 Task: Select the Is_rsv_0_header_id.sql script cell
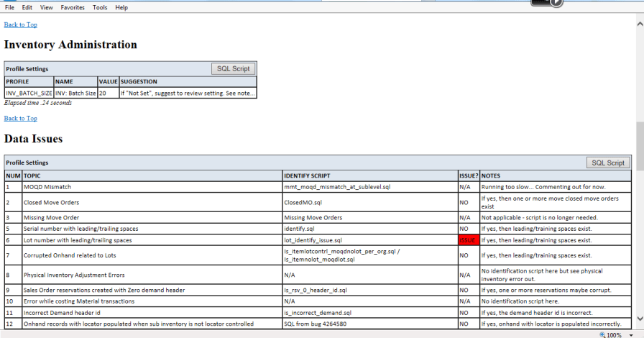point(370,291)
